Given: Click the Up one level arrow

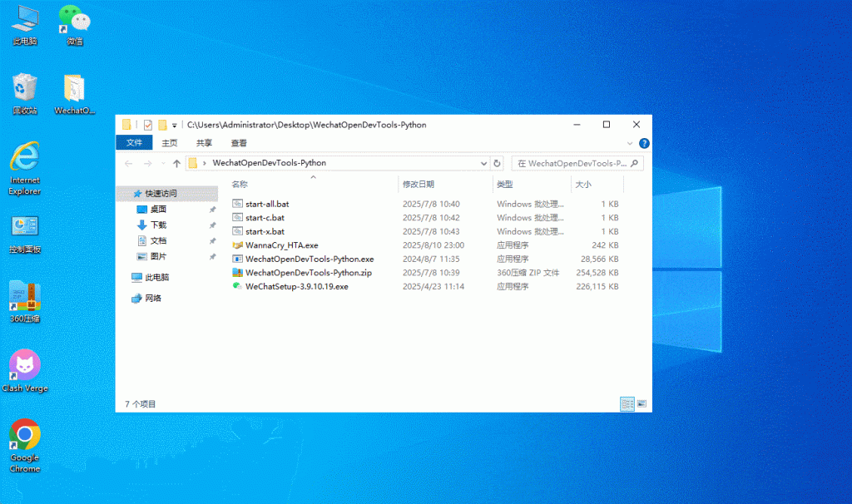Looking at the screenshot, I should (x=176, y=164).
